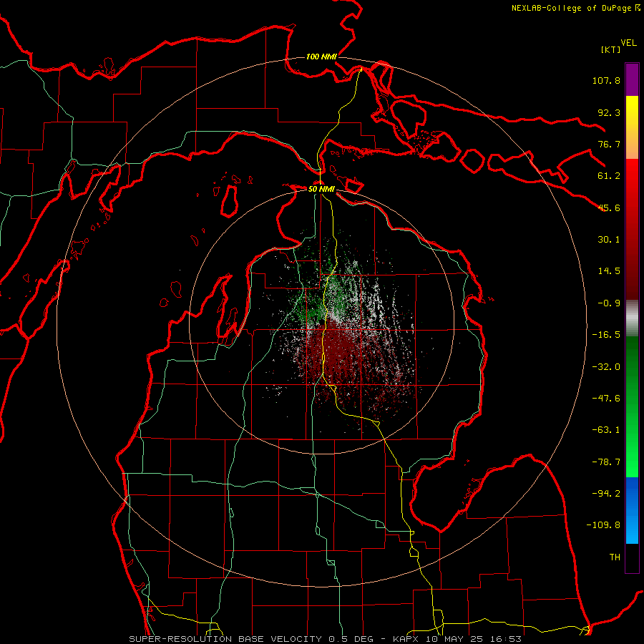The image size is (644, 644).
Task: Pick the blue segment of the color bar
Action: tap(632, 510)
